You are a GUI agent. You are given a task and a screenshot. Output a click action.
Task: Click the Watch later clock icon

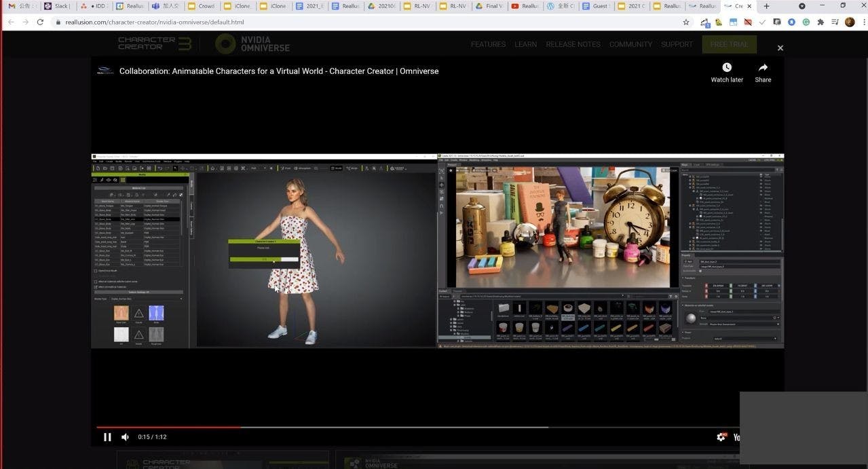pos(726,68)
